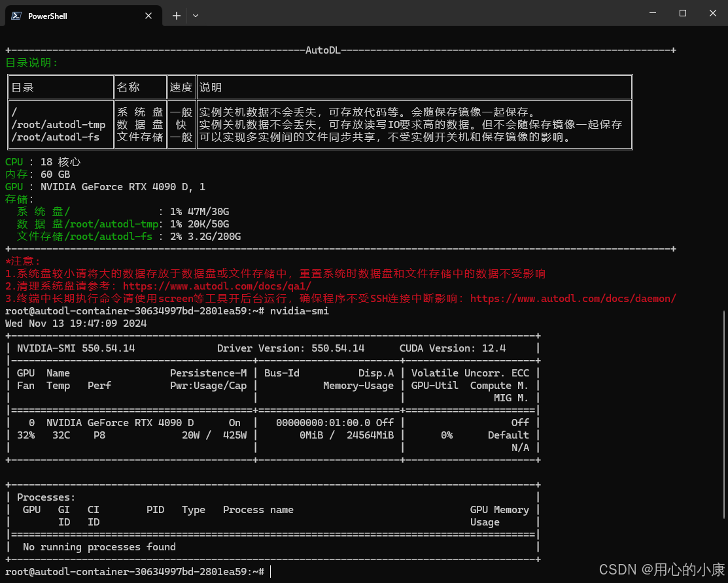Select the PowerShell tab
The width and height of the screenshot is (728, 583).
84,16
